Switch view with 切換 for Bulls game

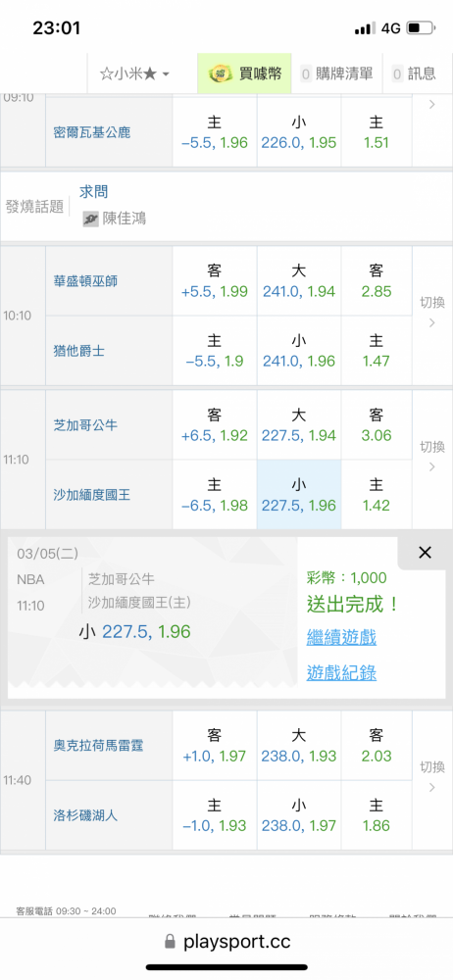pos(431,456)
